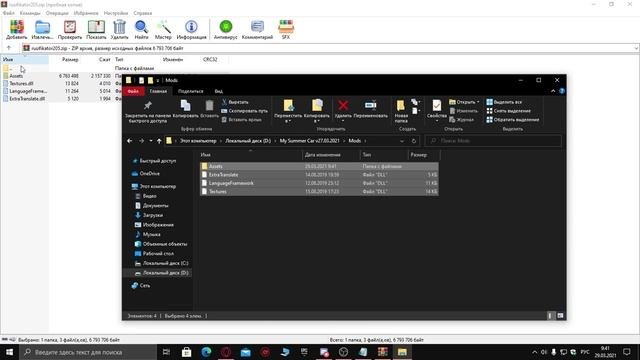Click the WinRAR Комментарий icon
Screen dimensions: 640x360
257,27
